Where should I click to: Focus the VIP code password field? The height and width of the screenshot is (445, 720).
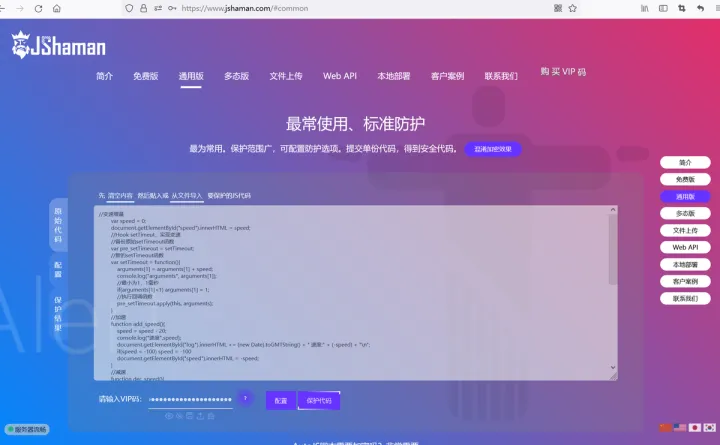point(190,399)
